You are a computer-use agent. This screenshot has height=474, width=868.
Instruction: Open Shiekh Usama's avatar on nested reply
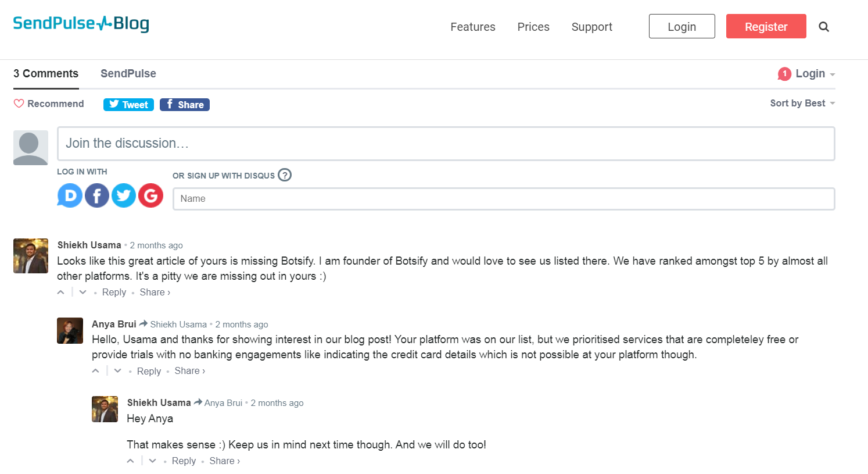click(105, 409)
